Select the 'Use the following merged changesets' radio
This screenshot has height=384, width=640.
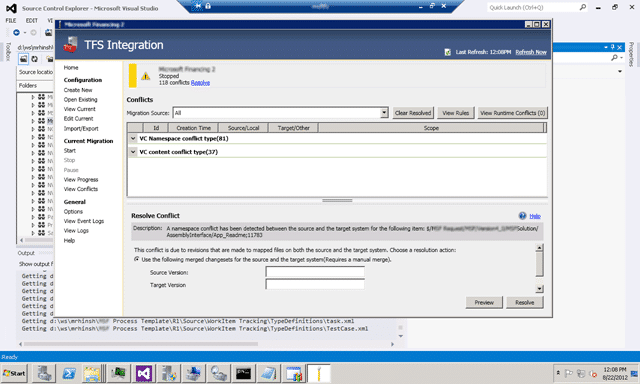click(x=137, y=259)
